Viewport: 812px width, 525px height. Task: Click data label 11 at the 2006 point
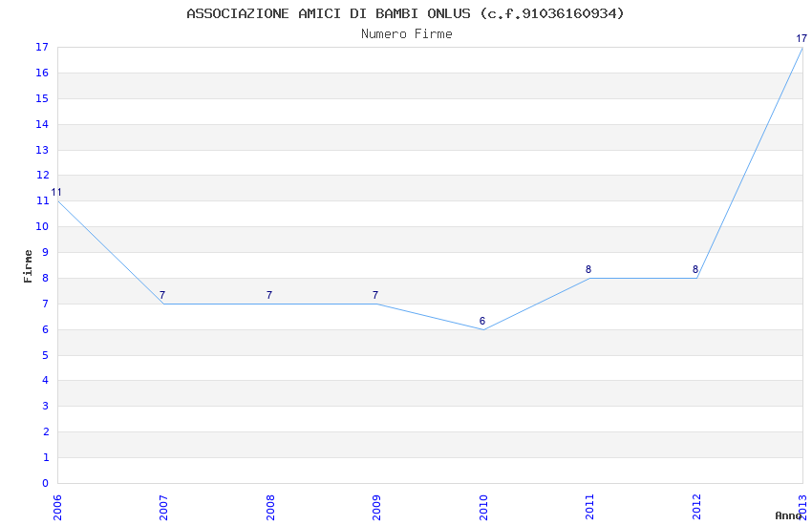[56, 193]
